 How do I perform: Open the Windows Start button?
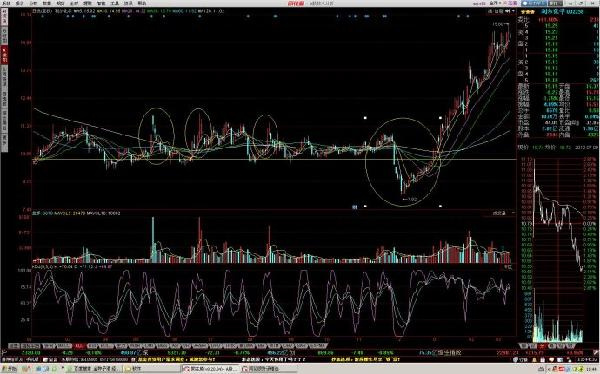point(9,369)
